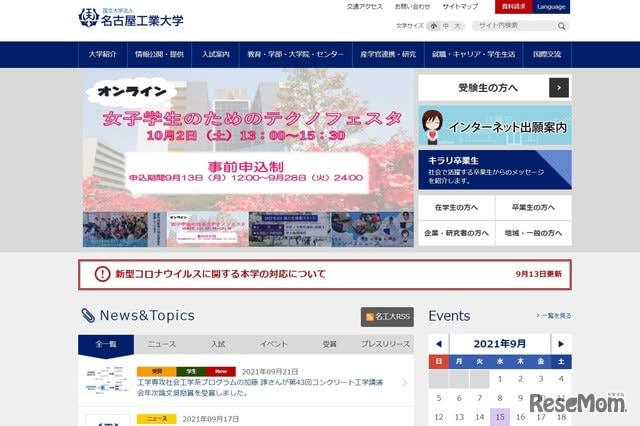Open the 新型コロナウイルス notice banner
Viewport: 640px width, 426px height.
click(324, 274)
